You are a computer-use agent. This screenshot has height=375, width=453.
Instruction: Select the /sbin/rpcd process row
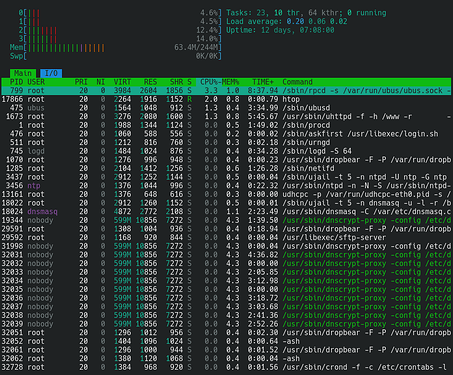[226, 90]
